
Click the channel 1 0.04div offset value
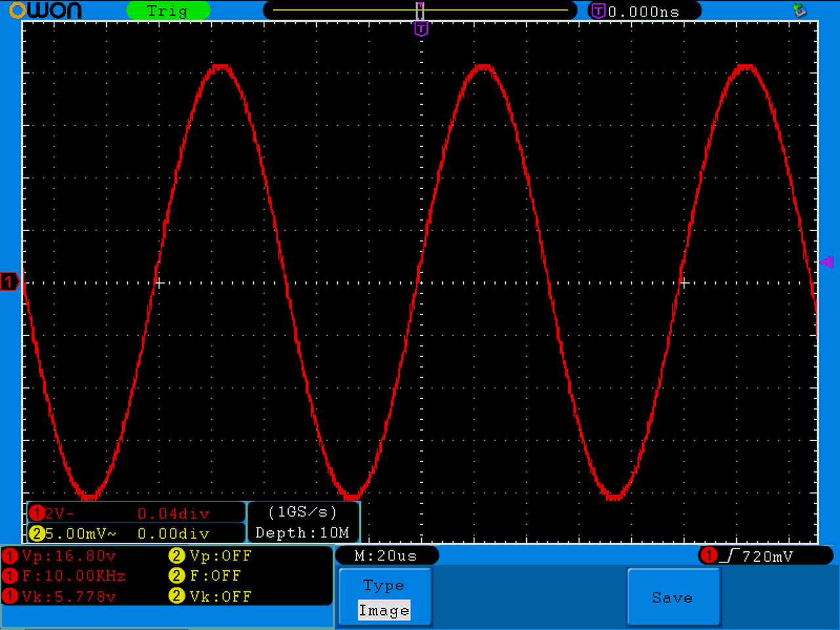click(173, 513)
